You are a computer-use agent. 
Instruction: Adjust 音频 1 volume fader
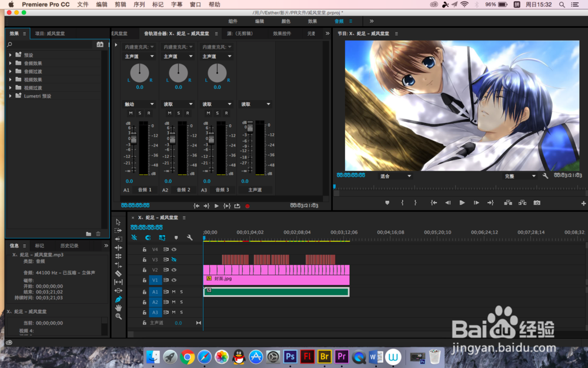point(133,138)
